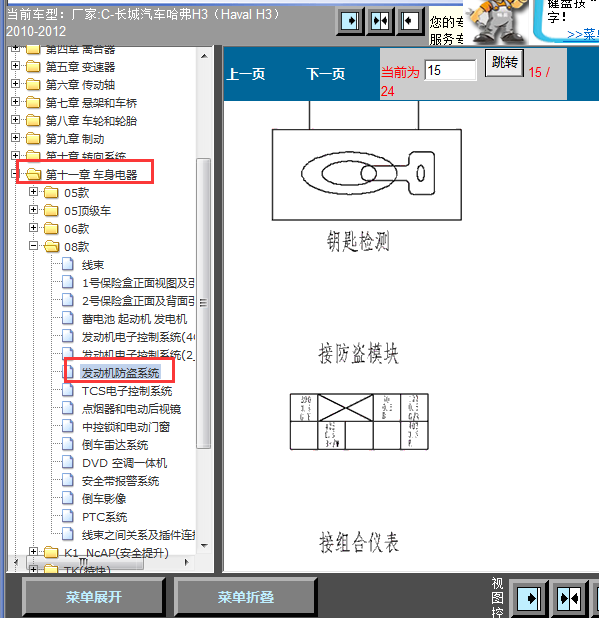Expand the 05款 folder node
Screen dimensions: 599x618
[x=33, y=192]
